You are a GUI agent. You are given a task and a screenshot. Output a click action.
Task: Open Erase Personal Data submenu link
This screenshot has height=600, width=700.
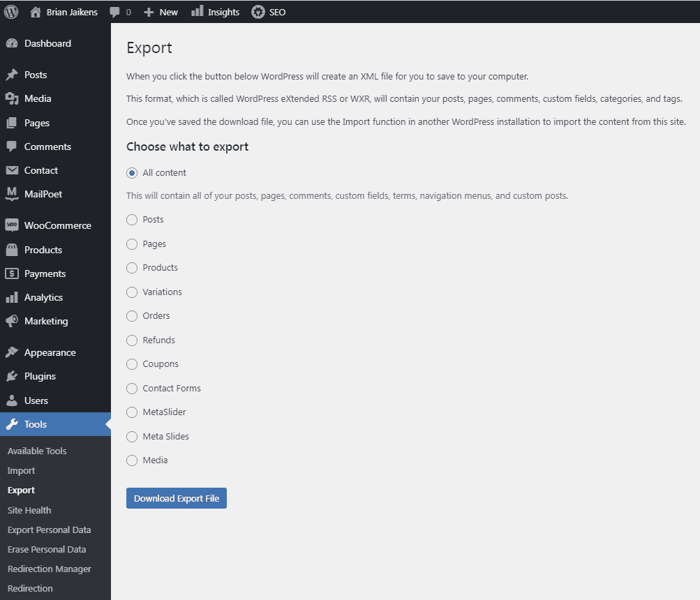tap(47, 550)
